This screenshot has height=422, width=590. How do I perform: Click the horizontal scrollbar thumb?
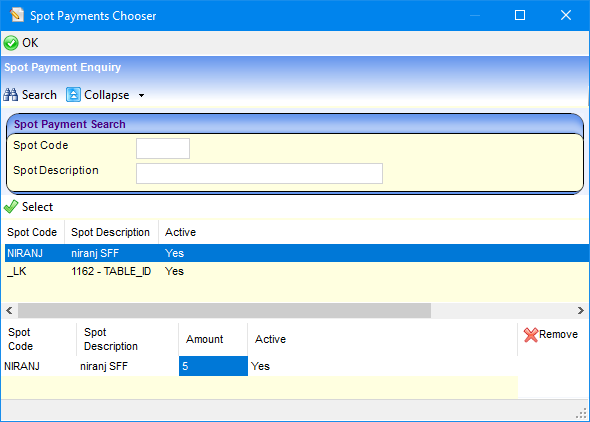(224, 311)
